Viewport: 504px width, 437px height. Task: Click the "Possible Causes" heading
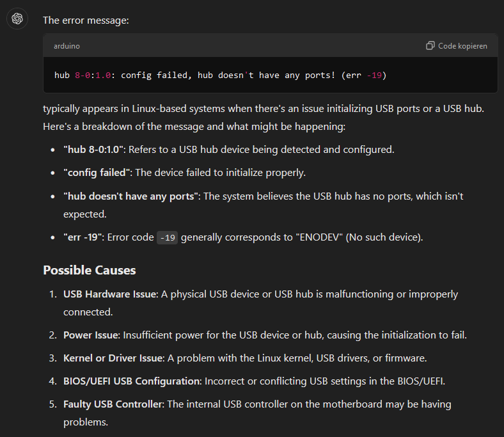point(89,270)
